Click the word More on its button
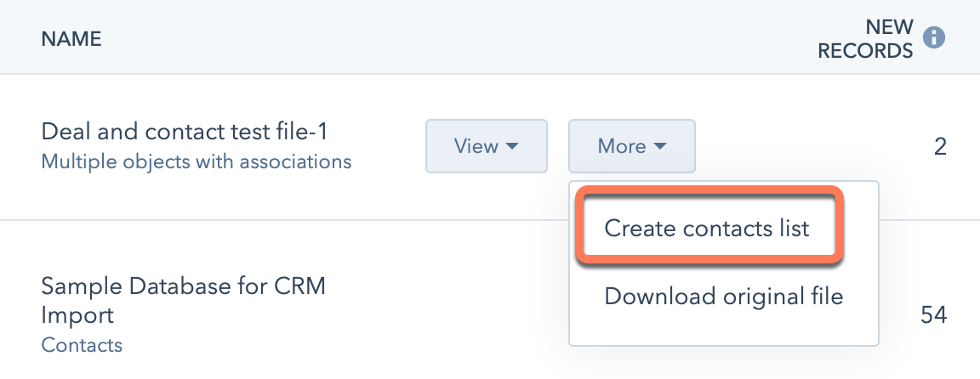 [622, 146]
